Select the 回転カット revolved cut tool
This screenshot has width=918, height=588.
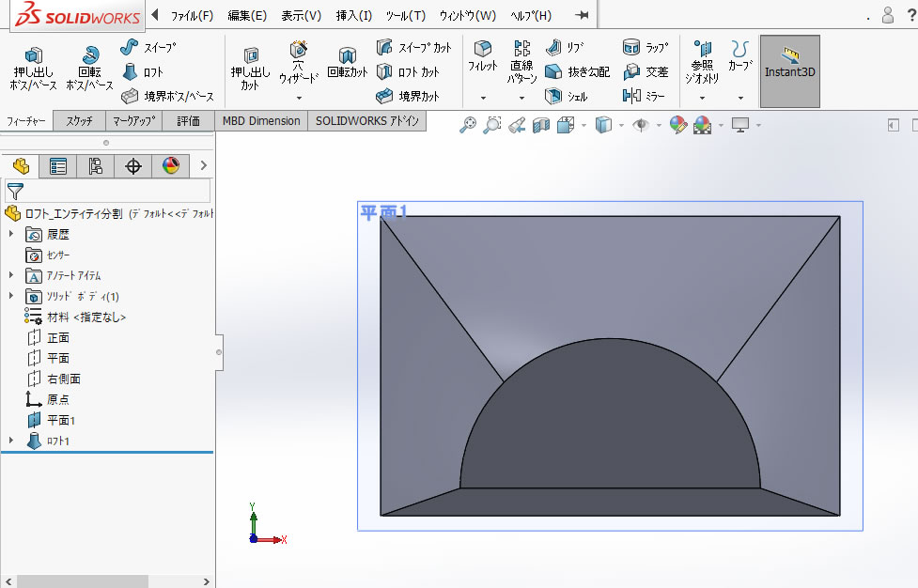click(347, 63)
